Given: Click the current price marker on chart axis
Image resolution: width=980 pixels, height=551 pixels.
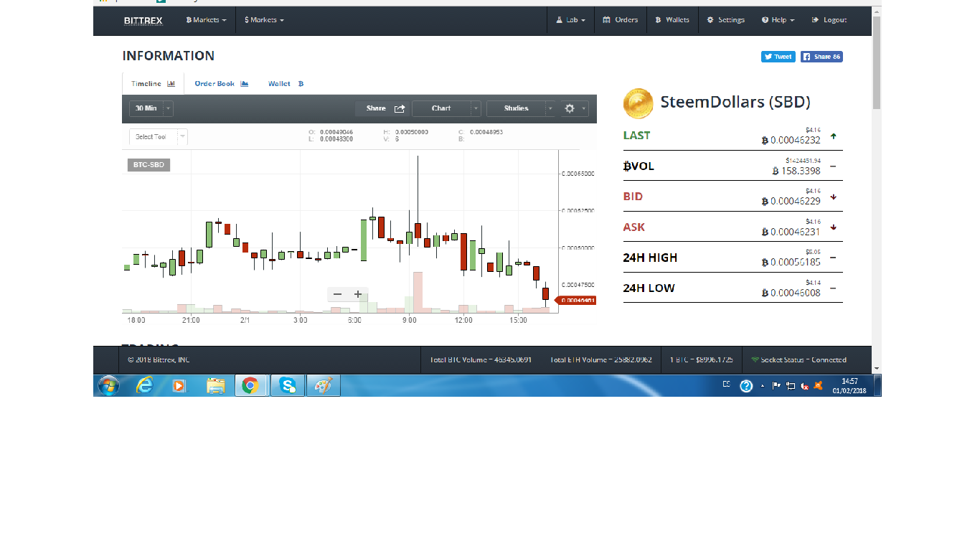Looking at the screenshot, I should click(575, 301).
